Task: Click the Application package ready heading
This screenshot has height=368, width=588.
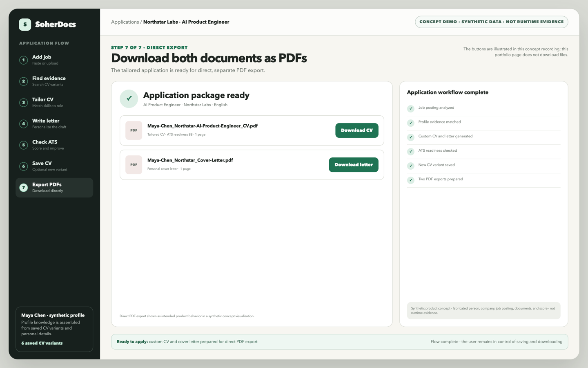Action: click(x=196, y=95)
